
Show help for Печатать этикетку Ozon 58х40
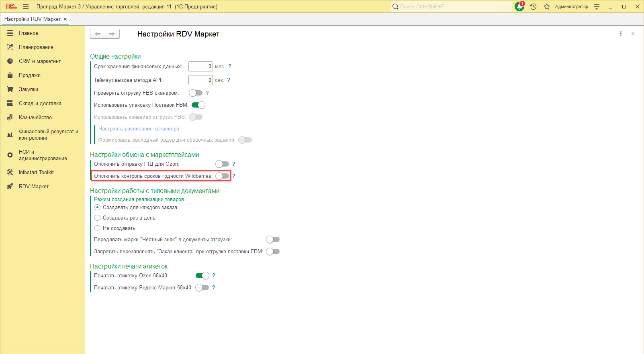click(x=214, y=275)
